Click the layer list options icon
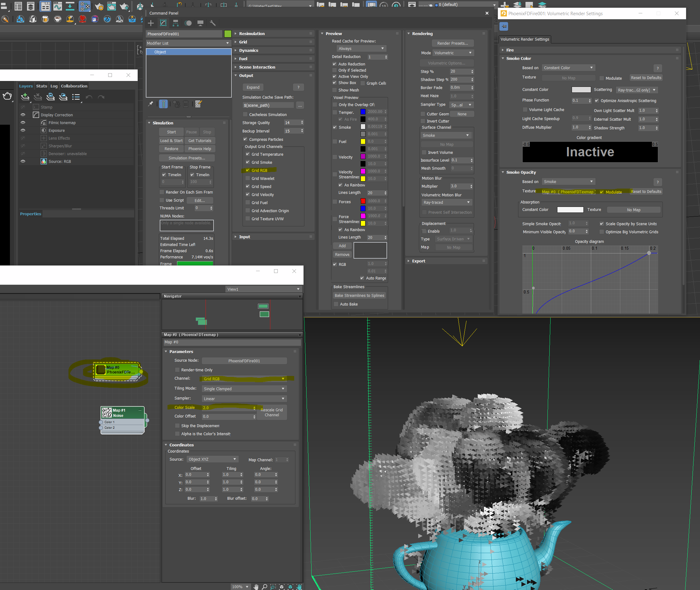This screenshot has width=700, height=590. click(76, 97)
